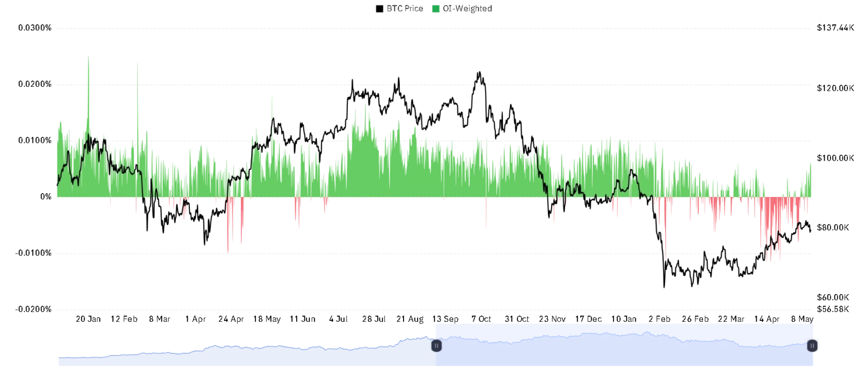Click the 23 Nov date label
This screenshot has width=868, height=387.
(552, 319)
